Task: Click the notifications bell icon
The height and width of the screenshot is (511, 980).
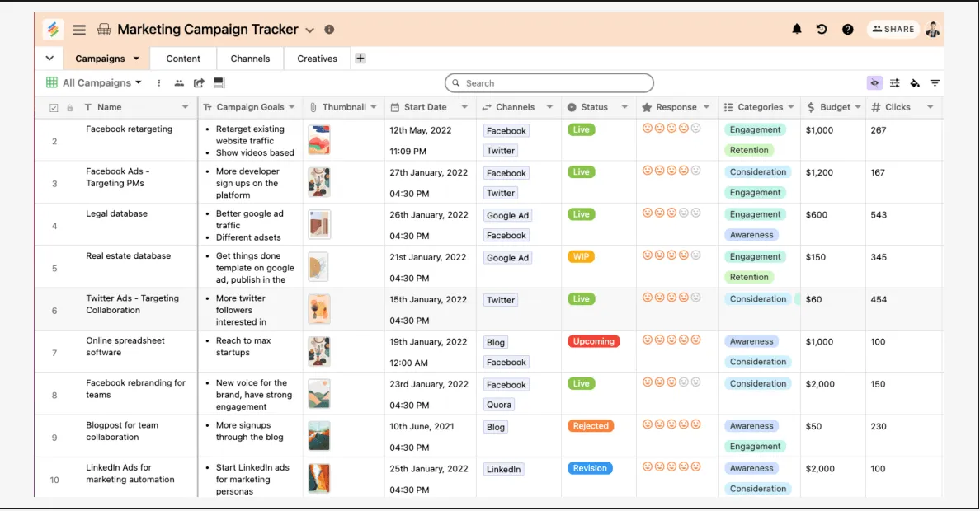Action: [x=797, y=29]
